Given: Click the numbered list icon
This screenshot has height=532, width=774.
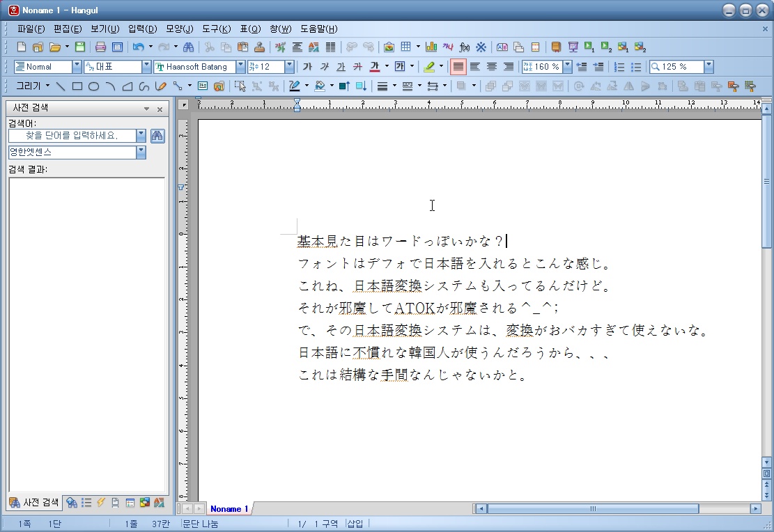Looking at the screenshot, I should point(619,67).
